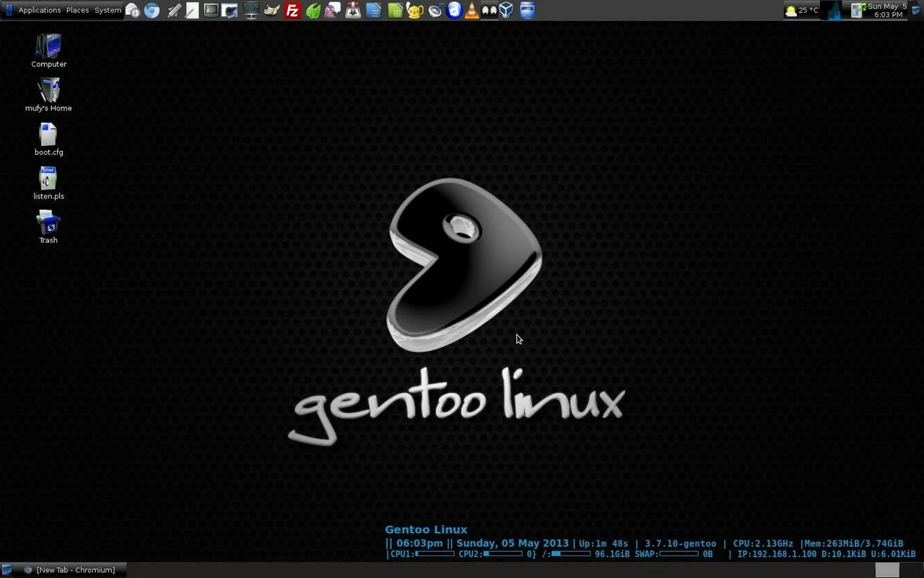The height and width of the screenshot is (578, 924).
Task: Launch GIMP from the top panel
Action: pos(272,9)
